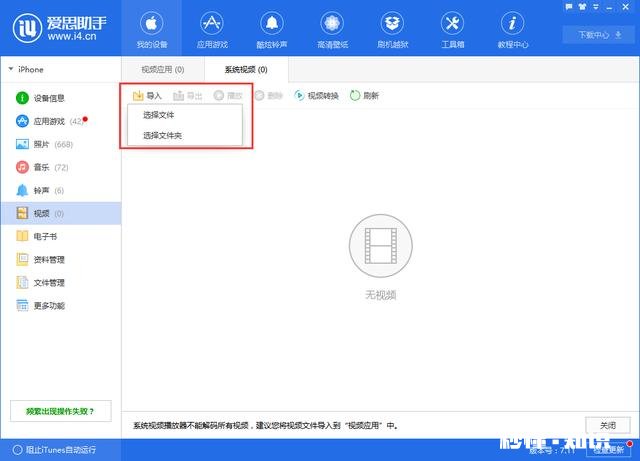The height and width of the screenshot is (461, 640).
Task: Toggle 阻止iTunes自动运行 option
Action: (x=55, y=450)
